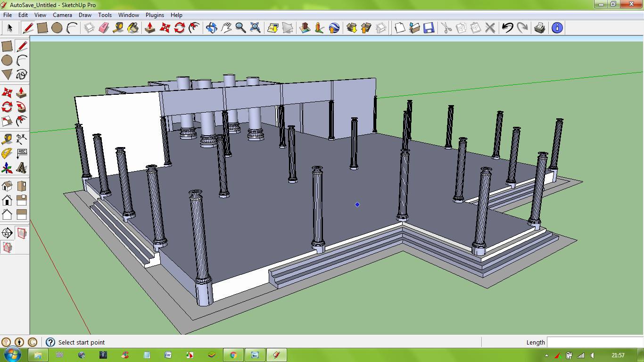The image size is (644, 362).
Task: Click the Copy icon
Action: (x=461, y=28)
